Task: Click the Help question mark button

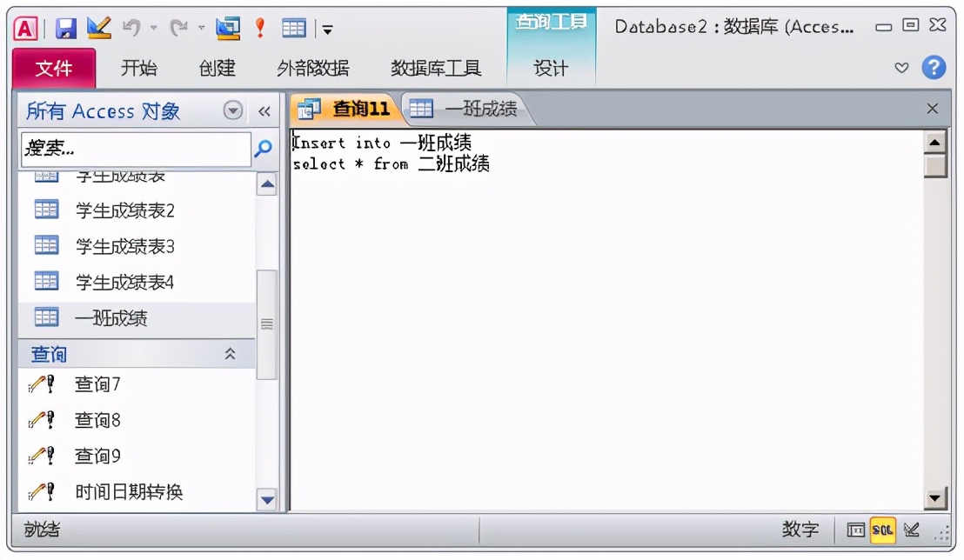Action: click(x=934, y=69)
